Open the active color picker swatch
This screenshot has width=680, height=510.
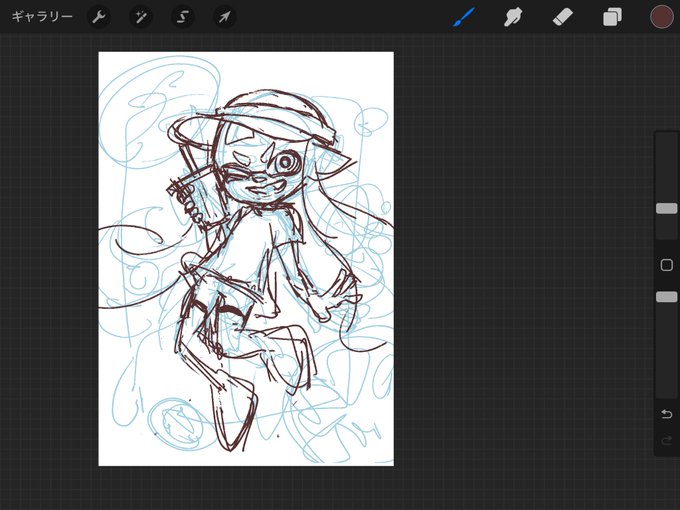pyautogui.click(x=661, y=17)
